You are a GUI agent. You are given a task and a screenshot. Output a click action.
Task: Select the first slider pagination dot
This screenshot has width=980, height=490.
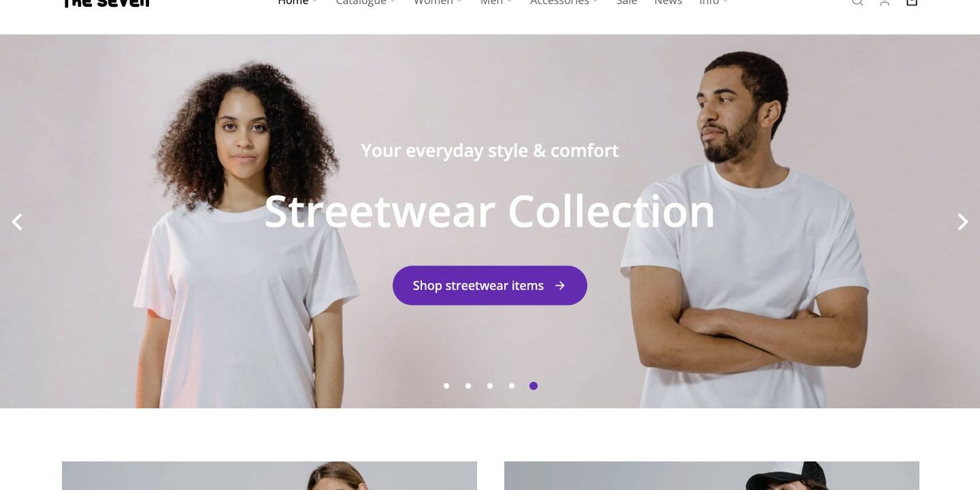pos(446,386)
